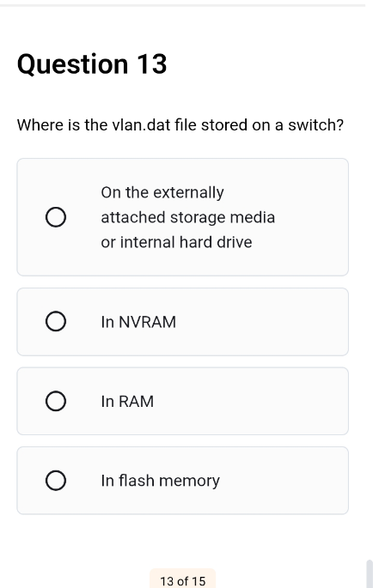
Task: Select the 'In RAM' radio button
Action: [x=56, y=401]
